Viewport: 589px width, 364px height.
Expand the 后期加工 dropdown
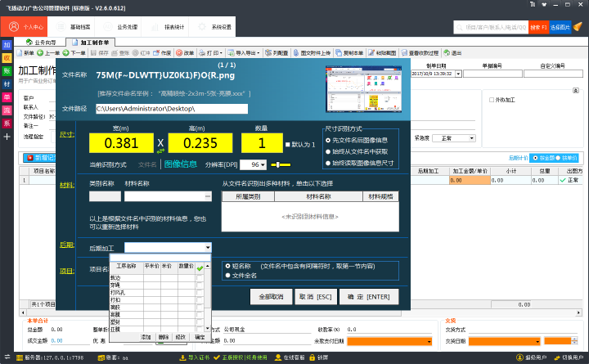tap(209, 247)
